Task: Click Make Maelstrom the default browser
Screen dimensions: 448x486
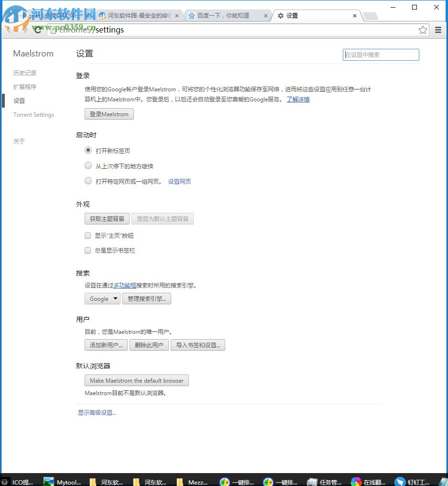Action: click(x=136, y=380)
